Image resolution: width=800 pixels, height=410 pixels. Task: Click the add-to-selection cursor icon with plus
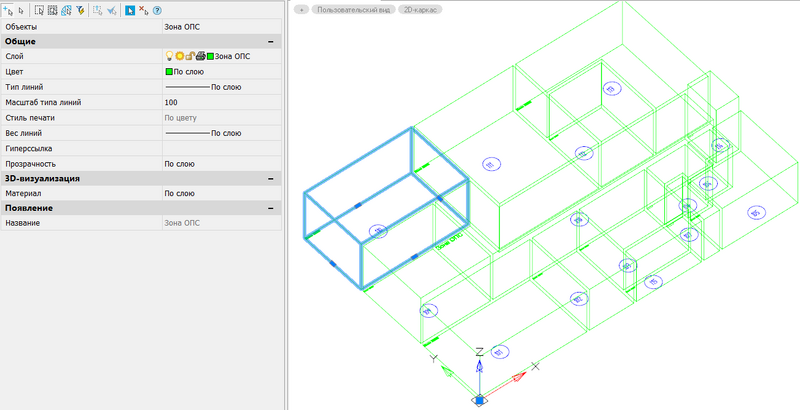coord(9,10)
